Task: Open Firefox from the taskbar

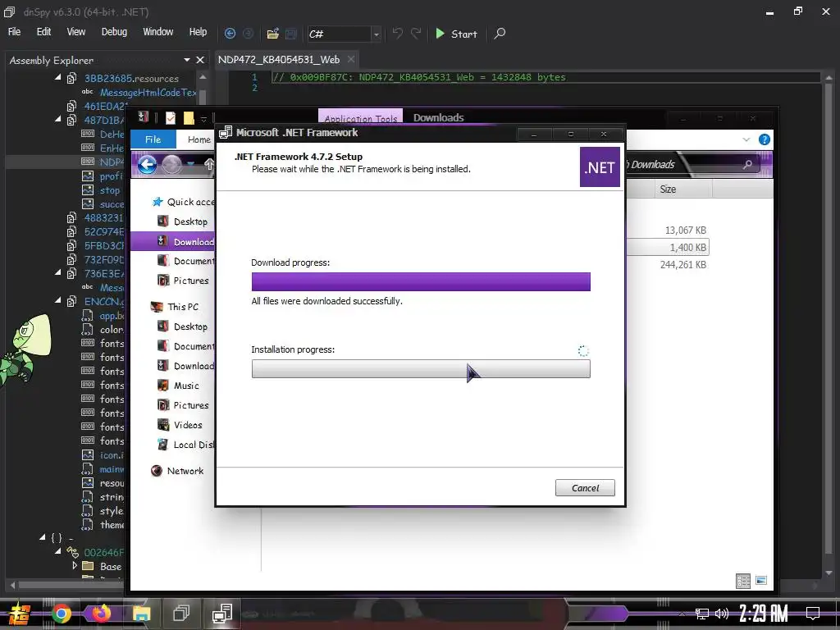Action: 101,614
